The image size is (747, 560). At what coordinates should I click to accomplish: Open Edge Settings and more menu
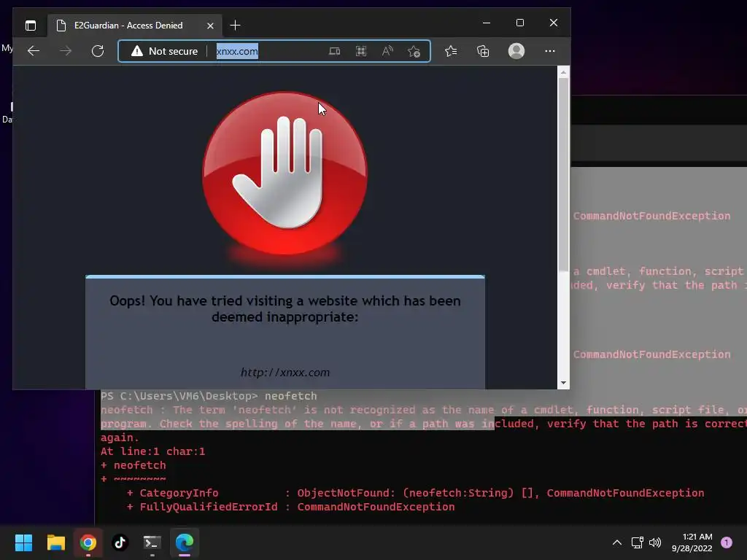(550, 51)
